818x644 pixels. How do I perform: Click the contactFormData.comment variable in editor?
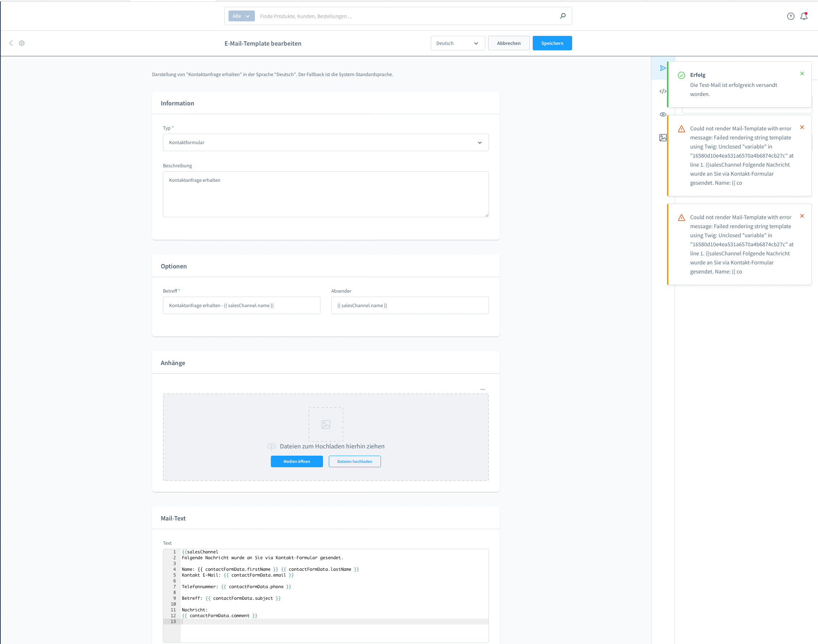219,616
